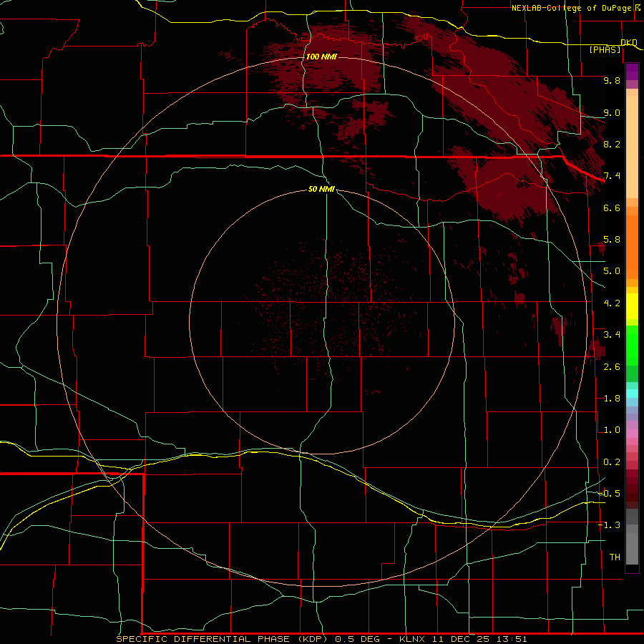Click the -0.5 scale value
The height and width of the screenshot is (644, 644).
(610, 494)
